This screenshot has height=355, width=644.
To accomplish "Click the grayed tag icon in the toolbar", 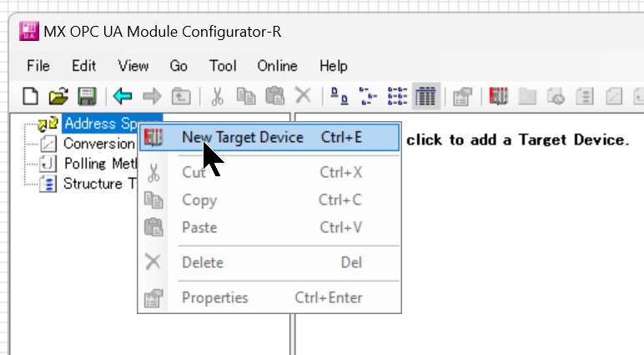I will point(556,97).
